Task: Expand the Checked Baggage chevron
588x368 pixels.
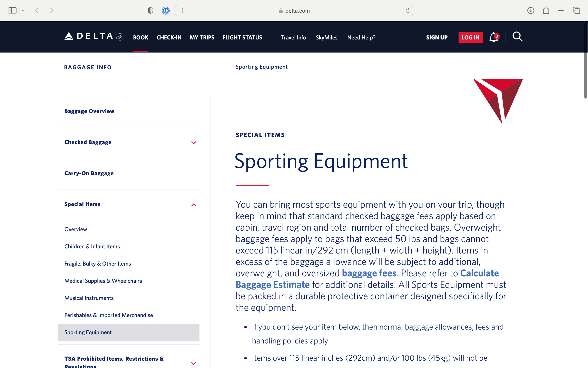Action: pos(194,143)
